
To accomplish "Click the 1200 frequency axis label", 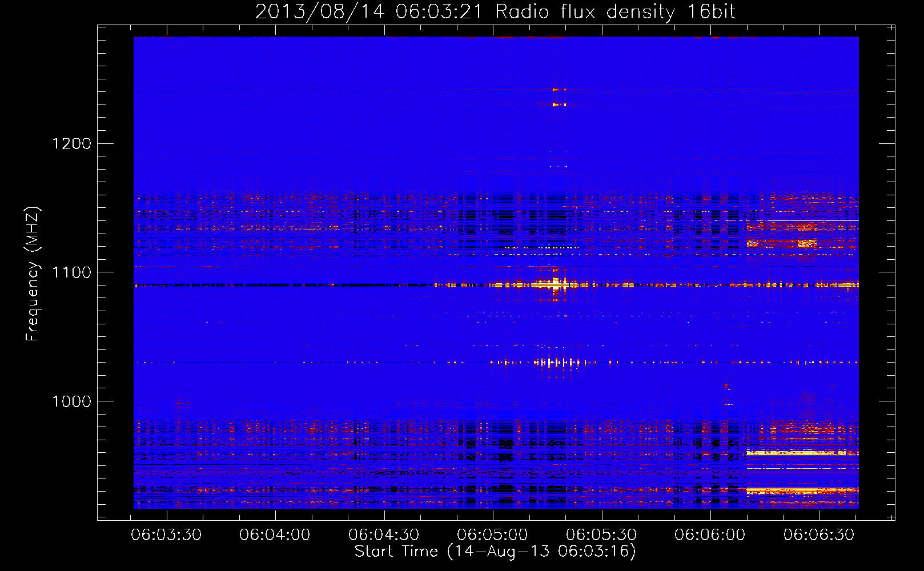I will (x=71, y=143).
